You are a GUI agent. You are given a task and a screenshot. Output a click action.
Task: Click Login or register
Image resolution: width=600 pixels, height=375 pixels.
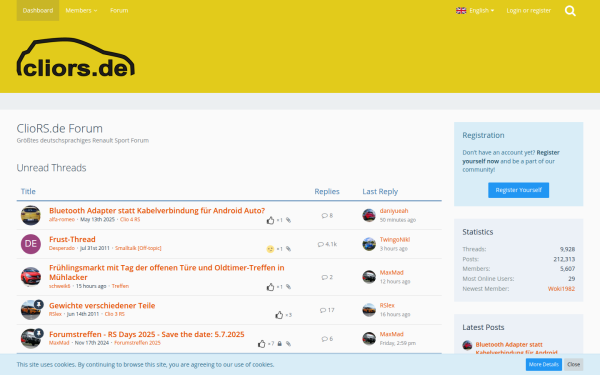click(x=528, y=10)
